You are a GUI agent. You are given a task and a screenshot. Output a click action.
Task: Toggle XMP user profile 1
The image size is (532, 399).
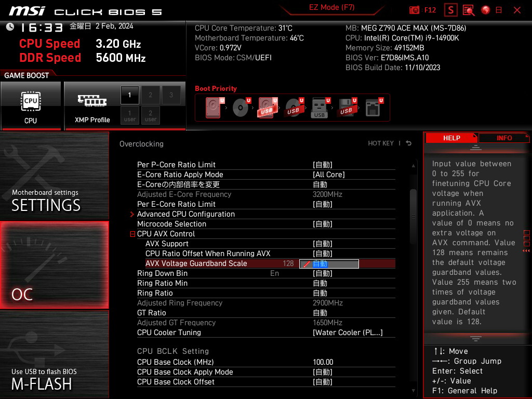coord(130,115)
